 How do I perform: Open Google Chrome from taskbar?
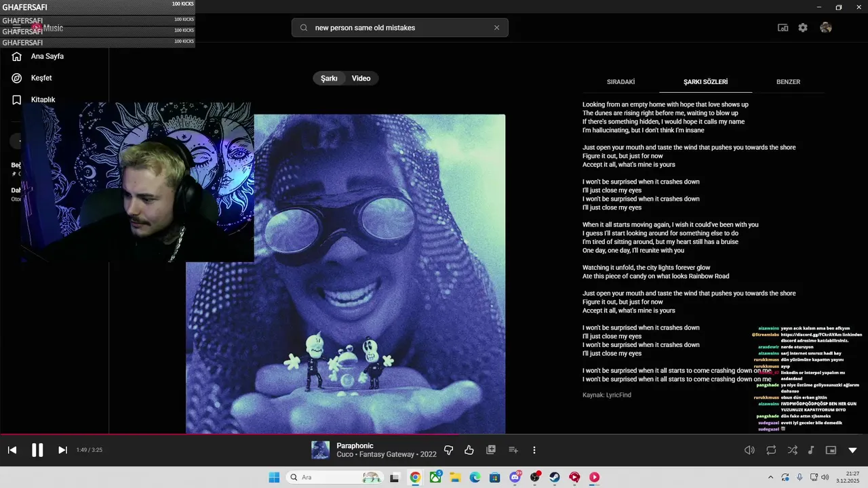tap(415, 477)
